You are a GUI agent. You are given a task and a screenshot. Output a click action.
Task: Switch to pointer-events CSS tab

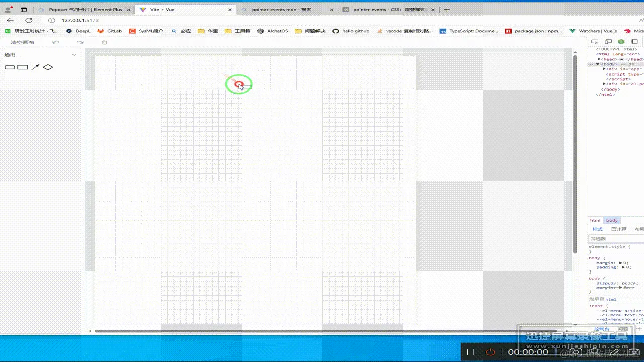point(388,9)
